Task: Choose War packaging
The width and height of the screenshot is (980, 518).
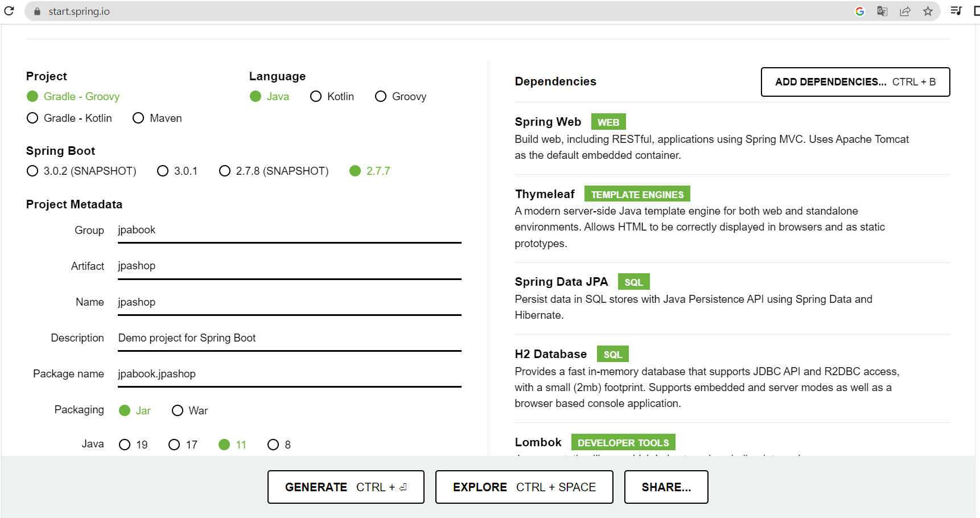Action: pyautogui.click(x=190, y=410)
